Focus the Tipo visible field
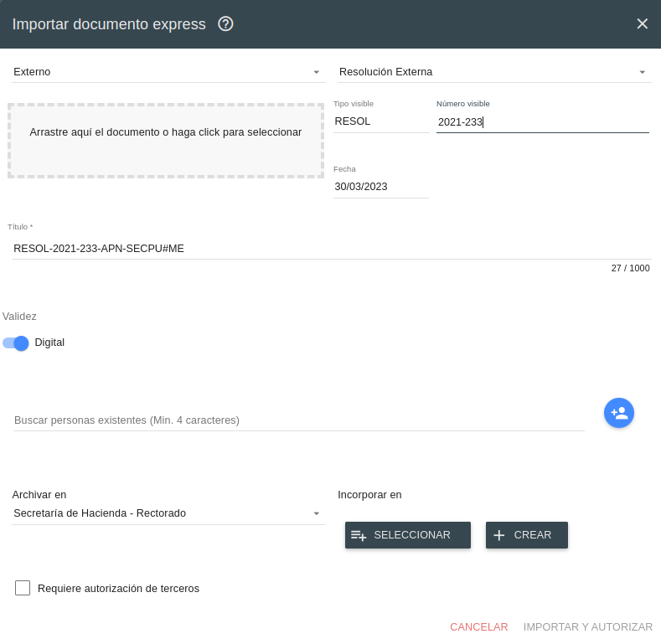The width and height of the screenshot is (661, 644). click(381, 121)
